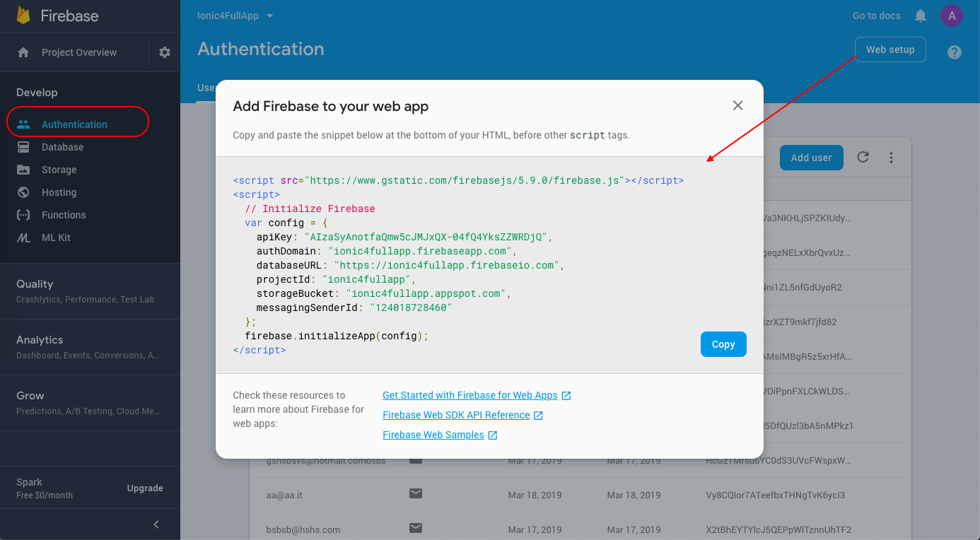Image resolution: width=980 pixels, height=540 pixels.
Task: Open the notifications bell
Action: click(x=921, y=16)
